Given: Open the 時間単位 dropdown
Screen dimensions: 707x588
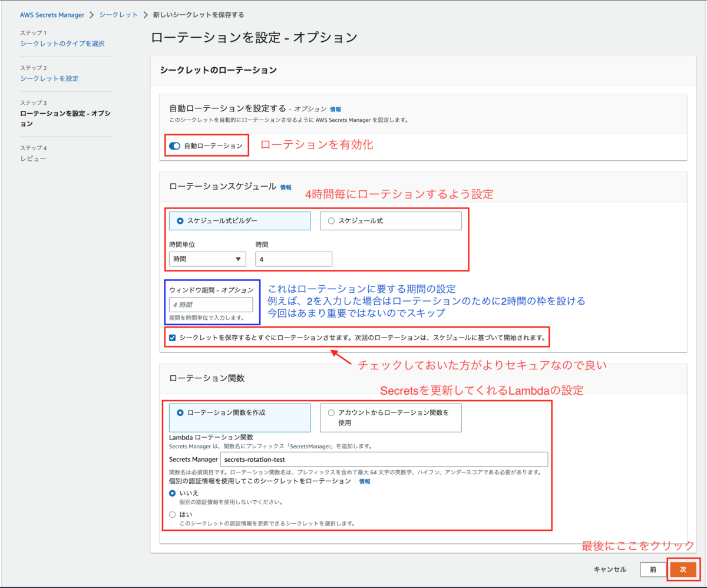Looking at the screenshot, I should (x=207, y=259).
